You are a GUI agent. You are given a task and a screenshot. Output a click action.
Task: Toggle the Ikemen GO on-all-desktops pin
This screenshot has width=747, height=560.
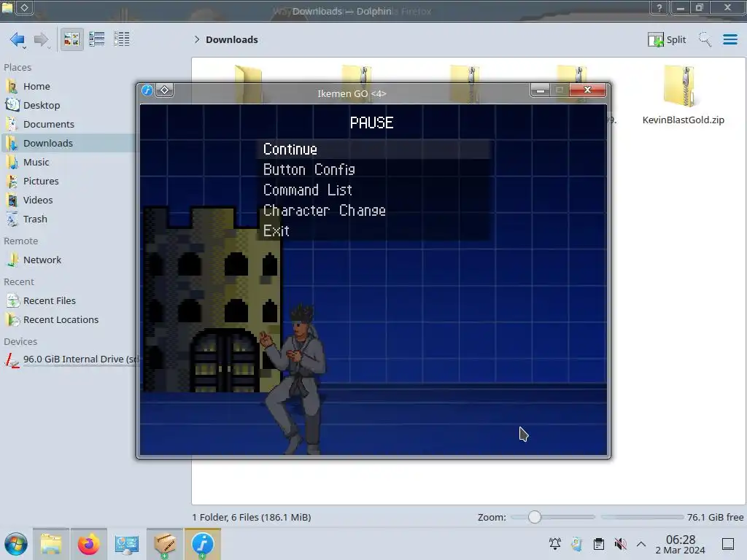(164, 90)
